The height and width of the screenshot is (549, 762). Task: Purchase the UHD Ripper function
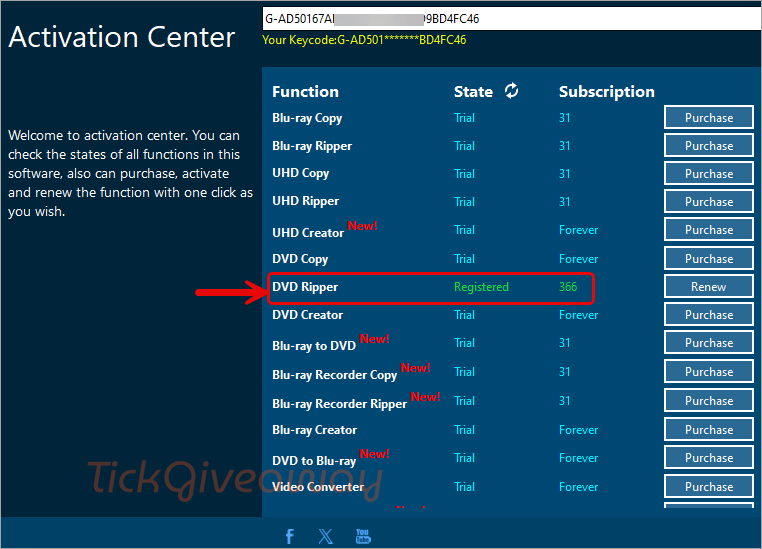(x=709, y=202)
